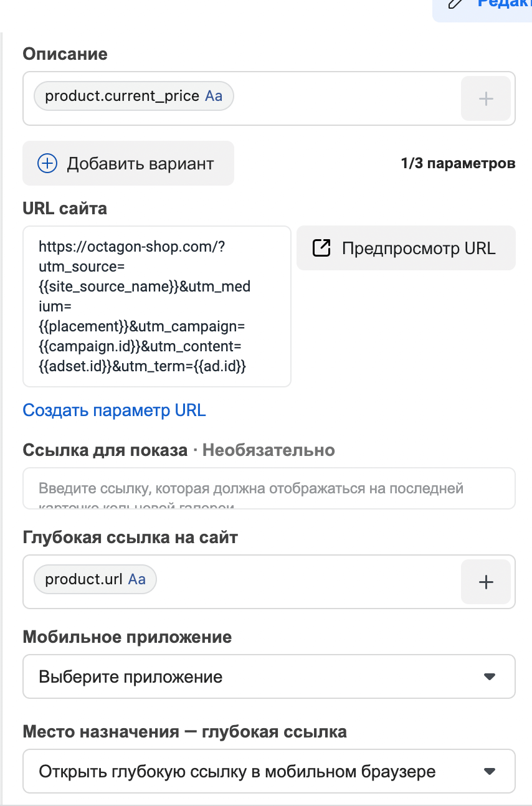Click inside the Описание parameter field
This screenshot has width=532, height=806.
343,98
